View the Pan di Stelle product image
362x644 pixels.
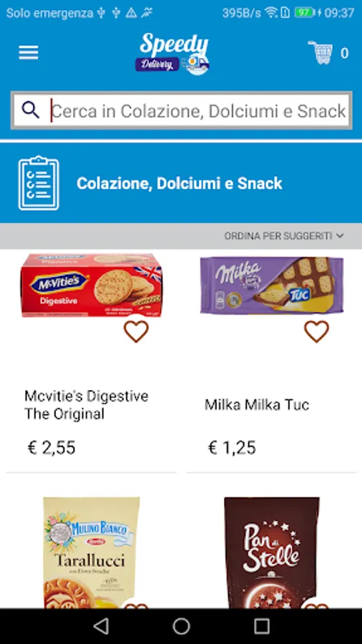[272, 552]
